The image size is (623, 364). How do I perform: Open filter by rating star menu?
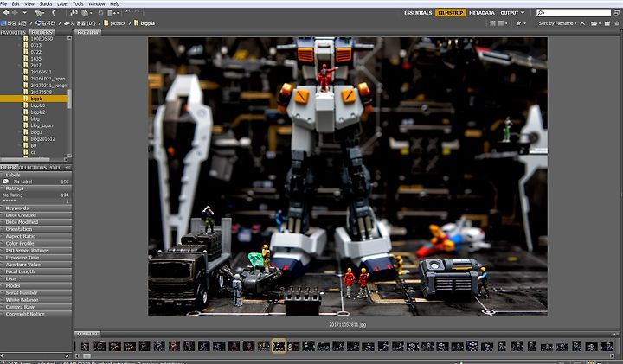click(x=521, y=23)
